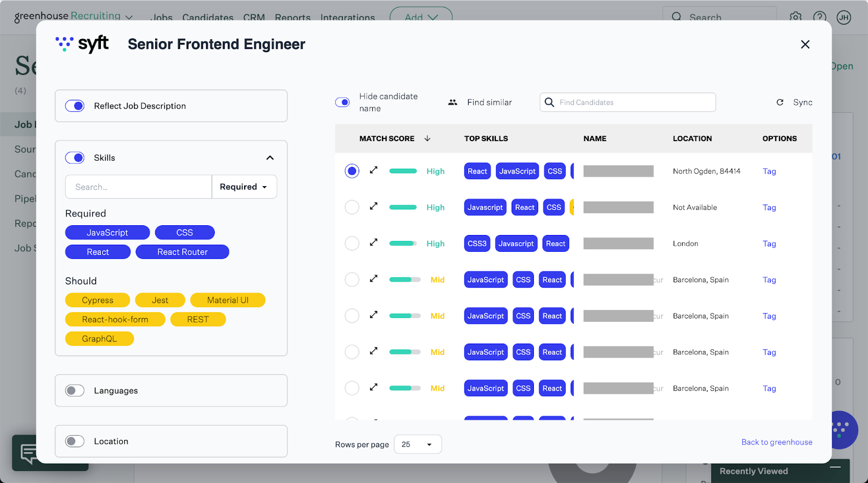The height and width of the screenshot is (483, 868).
Task: Click the LOCATION column header
Action: tap(692, 138)
